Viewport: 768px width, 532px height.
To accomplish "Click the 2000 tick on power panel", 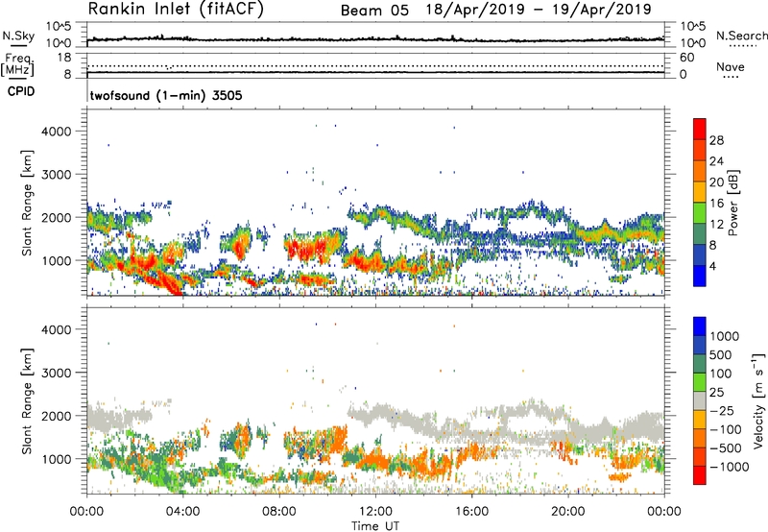I will point(57,217).
